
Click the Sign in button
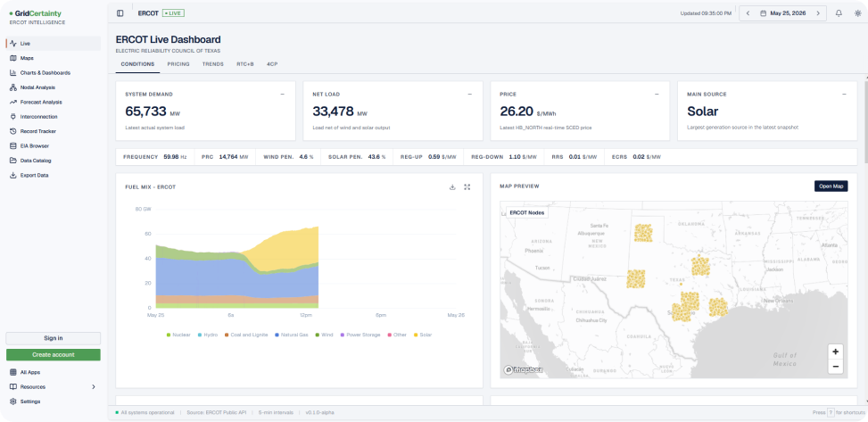click(54, 338)
